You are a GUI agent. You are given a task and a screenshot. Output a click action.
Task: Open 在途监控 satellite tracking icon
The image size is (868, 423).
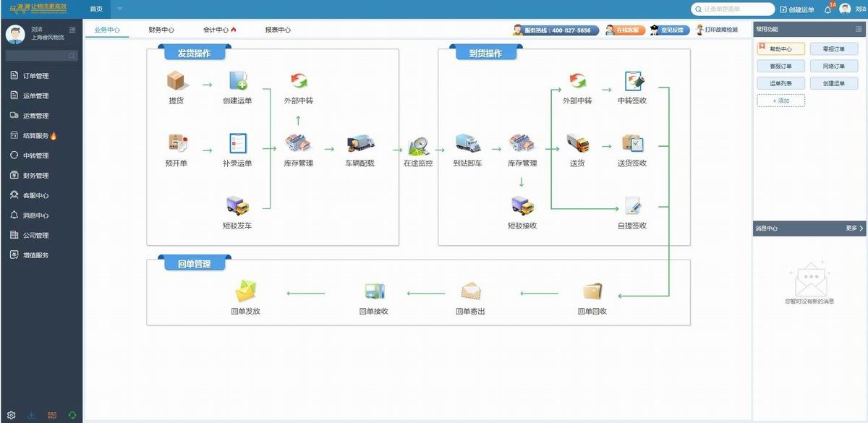(418, 146)
